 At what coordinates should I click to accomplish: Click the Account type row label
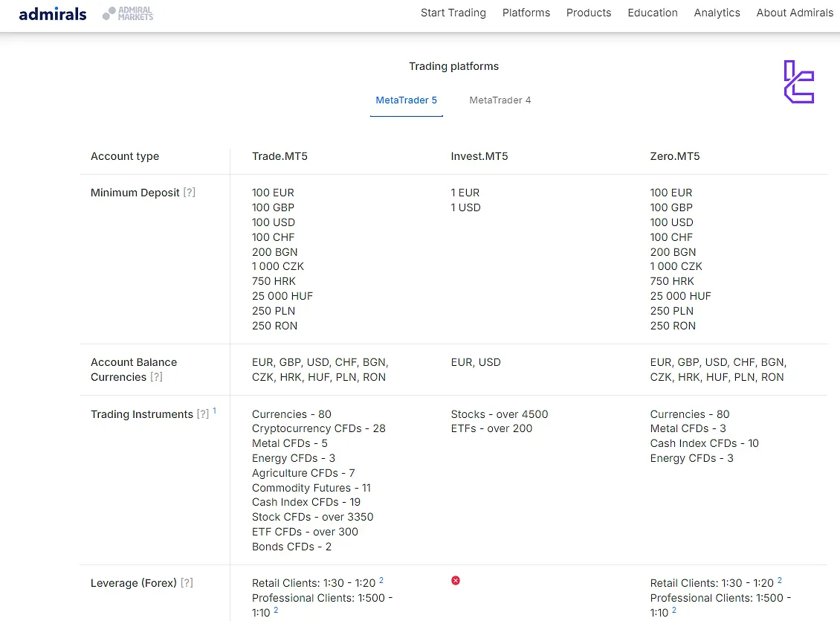click(x=125, y=156)
